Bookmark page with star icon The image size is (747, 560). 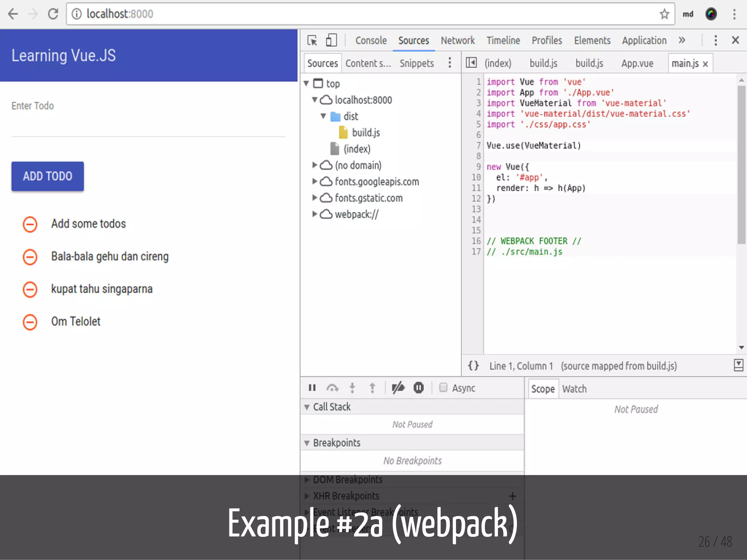pos(664,14)
